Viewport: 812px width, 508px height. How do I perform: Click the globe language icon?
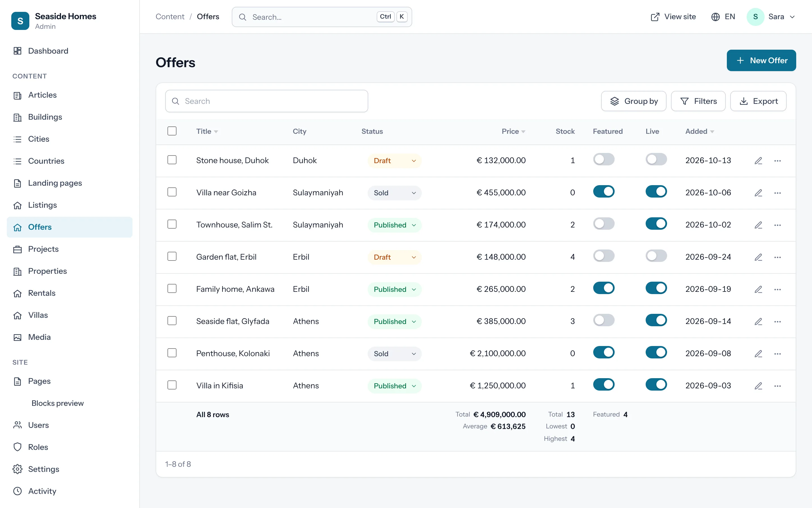click(x=715, y=17)
